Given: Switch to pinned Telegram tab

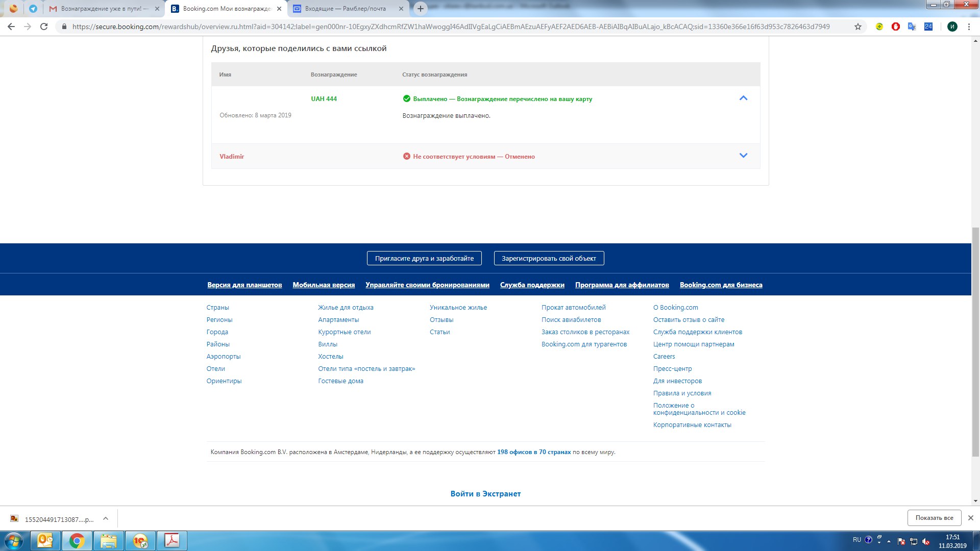Looking at the screenshot, I should (33, 9).
